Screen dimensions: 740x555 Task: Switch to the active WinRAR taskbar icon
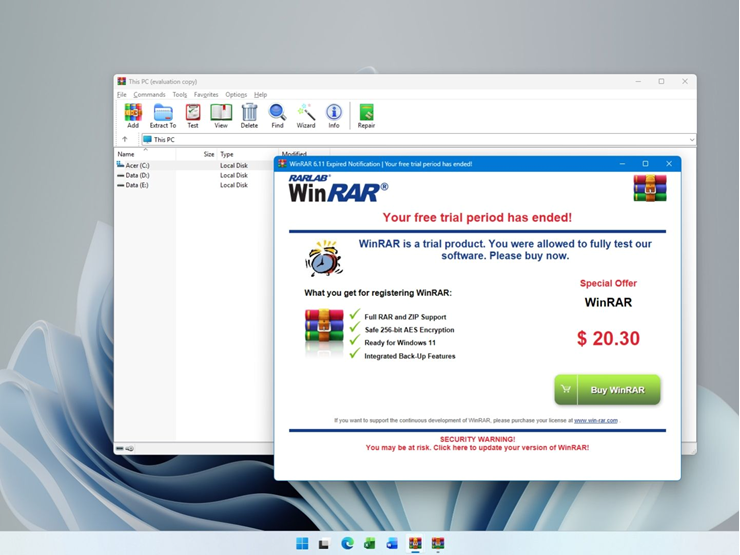(x=415, y=544)
